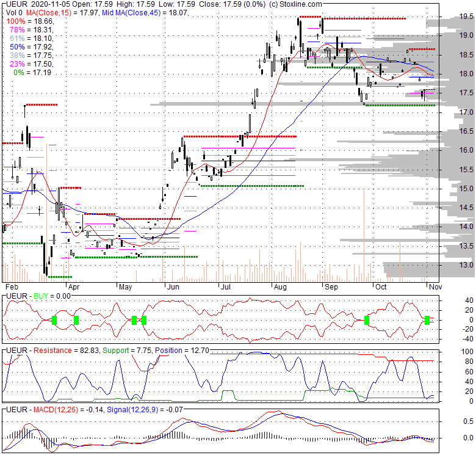Select the '0% = 17.19' Fibonacci level

pyautogui.click(x=32, y=72)
